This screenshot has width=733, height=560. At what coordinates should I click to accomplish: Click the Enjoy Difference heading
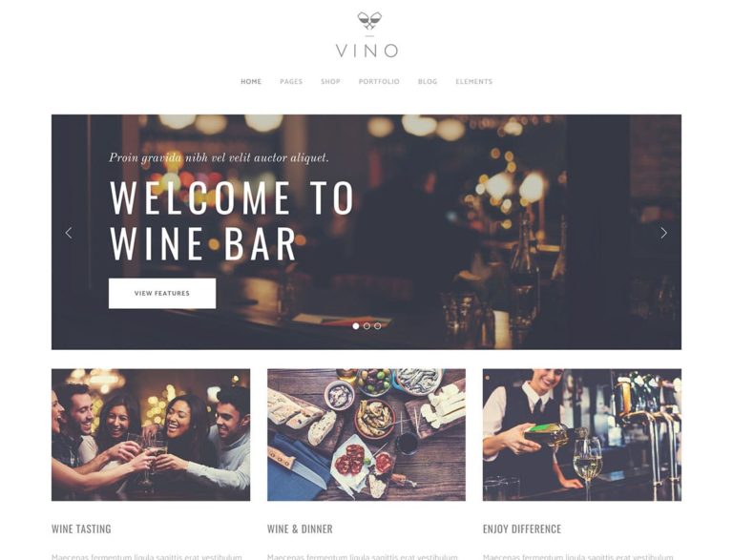(x=522, y=529)
